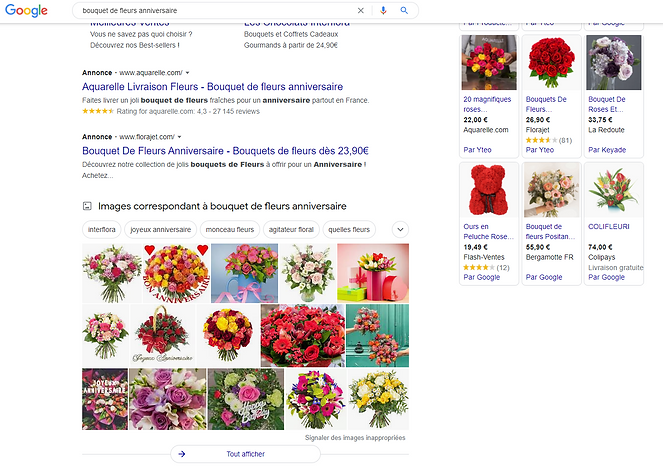This screenshot has height=466, width=663.
Task: Click aquarelle.com rating stars 4,3
Action: pyautogui.click(x=98, y=111)
